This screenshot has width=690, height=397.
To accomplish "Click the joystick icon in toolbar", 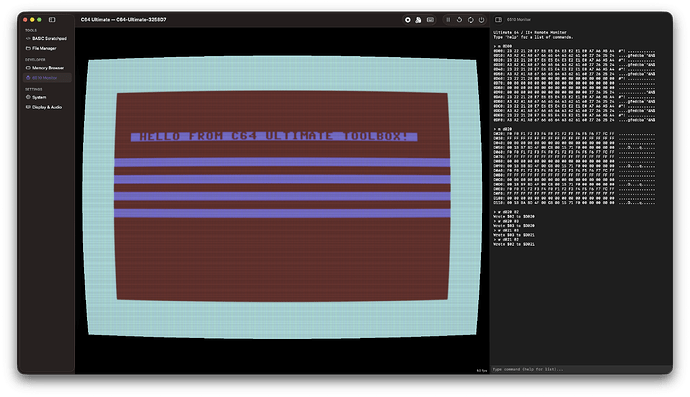I will pyautogui.click(x=418, y=20).
